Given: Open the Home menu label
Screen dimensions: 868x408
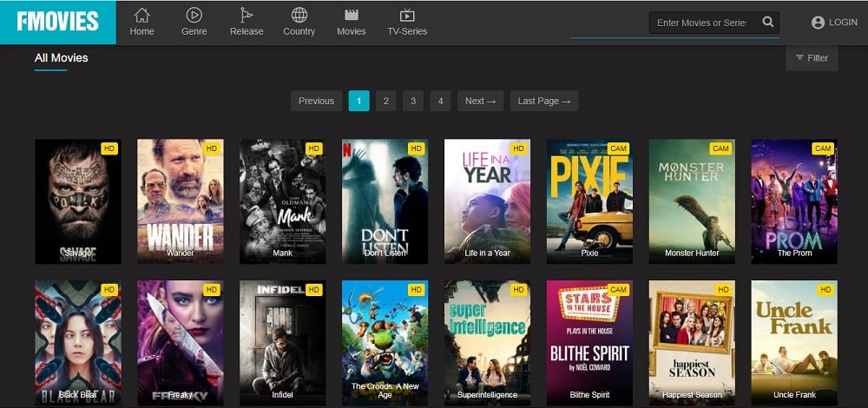Looking at the screenshot, I should point(142,31).
